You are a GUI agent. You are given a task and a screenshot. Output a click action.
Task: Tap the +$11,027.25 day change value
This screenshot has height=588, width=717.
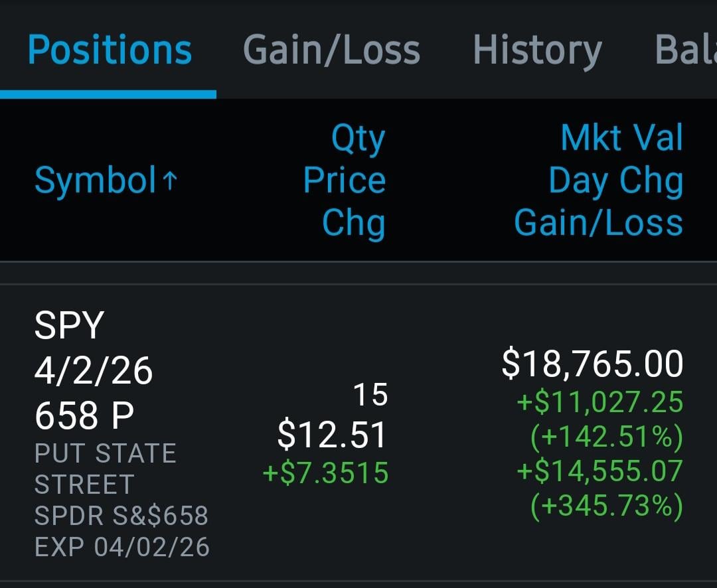point(599,402)
